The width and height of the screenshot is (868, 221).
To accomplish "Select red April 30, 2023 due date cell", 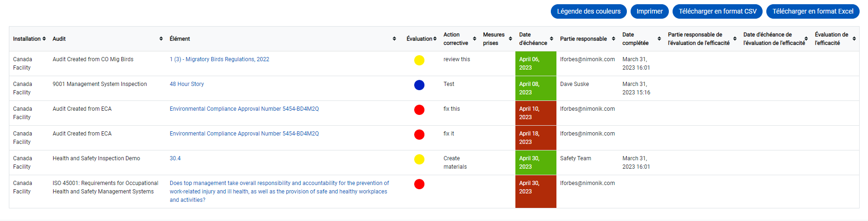I will (x=536, y=192).
